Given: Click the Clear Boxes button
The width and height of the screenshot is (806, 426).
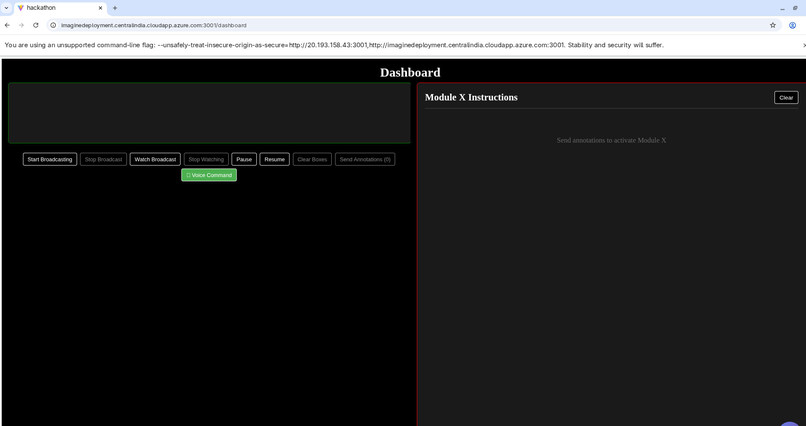Looking at the screenshot, I should (x=312, y=159).
